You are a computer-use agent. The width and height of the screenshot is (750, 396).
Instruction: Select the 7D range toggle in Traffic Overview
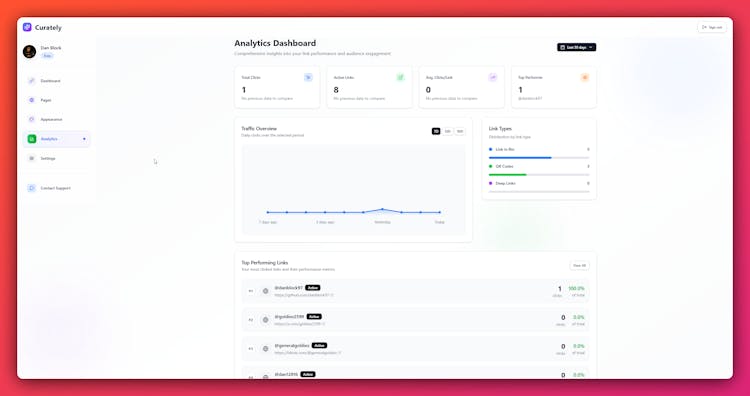[x=436, y=131]
